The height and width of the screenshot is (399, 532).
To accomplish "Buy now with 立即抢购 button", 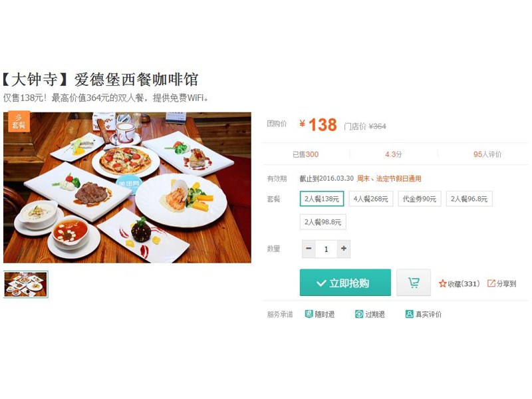I will point(345,282).
